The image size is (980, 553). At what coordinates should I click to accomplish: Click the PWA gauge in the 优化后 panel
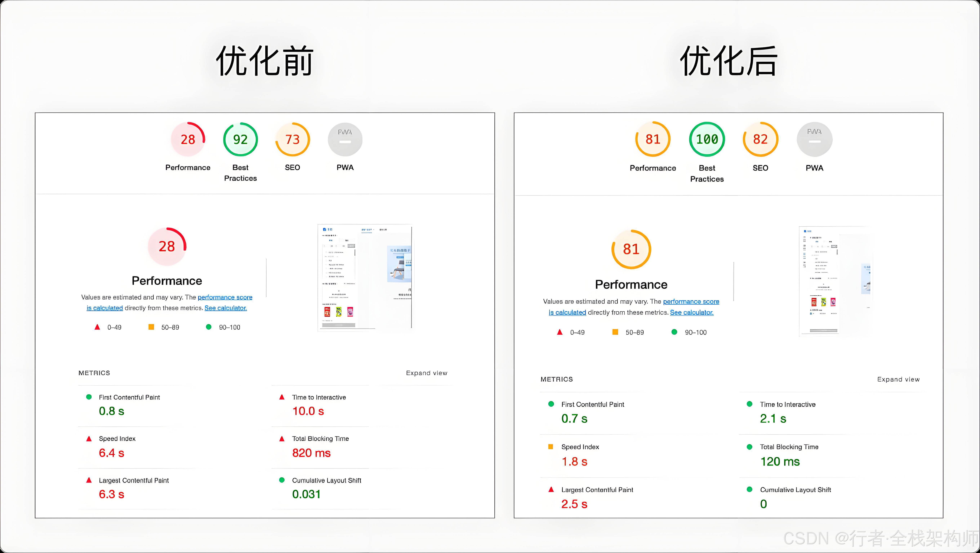(x=814, y=139)
